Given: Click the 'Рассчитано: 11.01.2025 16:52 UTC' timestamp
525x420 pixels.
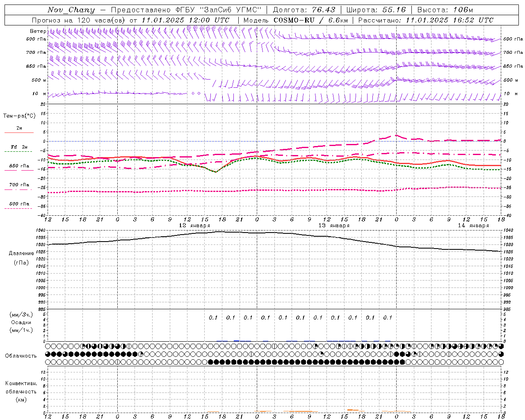Looking at the screenshot, I should 426,20.
